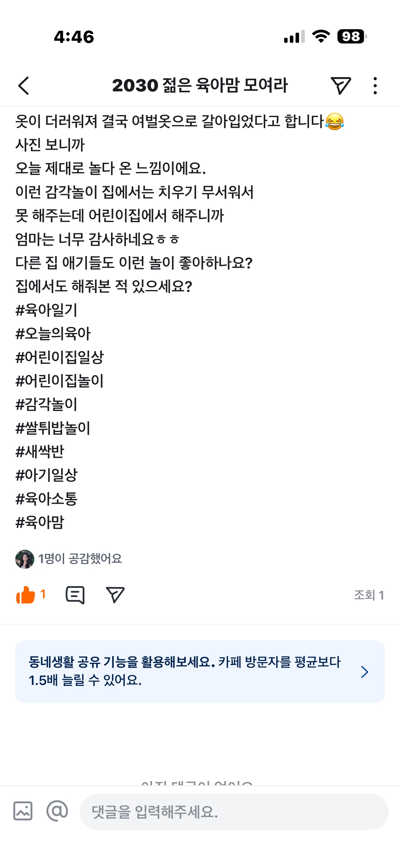Tap the profile avatar of the liker
Screen dimensions: 400x868
(25, 559)
